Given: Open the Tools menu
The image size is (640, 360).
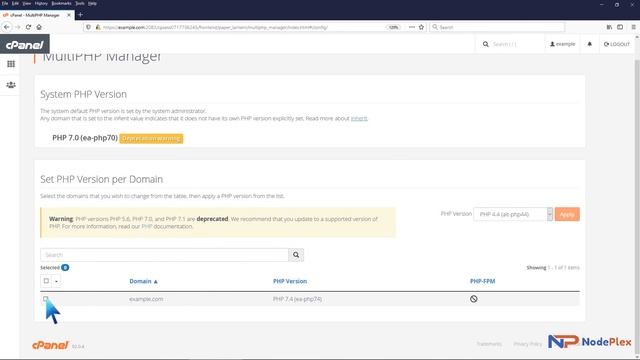Looking at the screenshot, I should point(80,3).
